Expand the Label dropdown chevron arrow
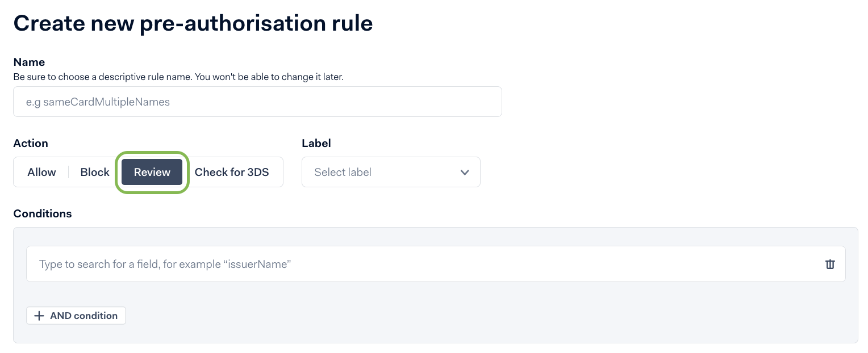This screenshot has width=868, height=353. click(x=465, y=172)
